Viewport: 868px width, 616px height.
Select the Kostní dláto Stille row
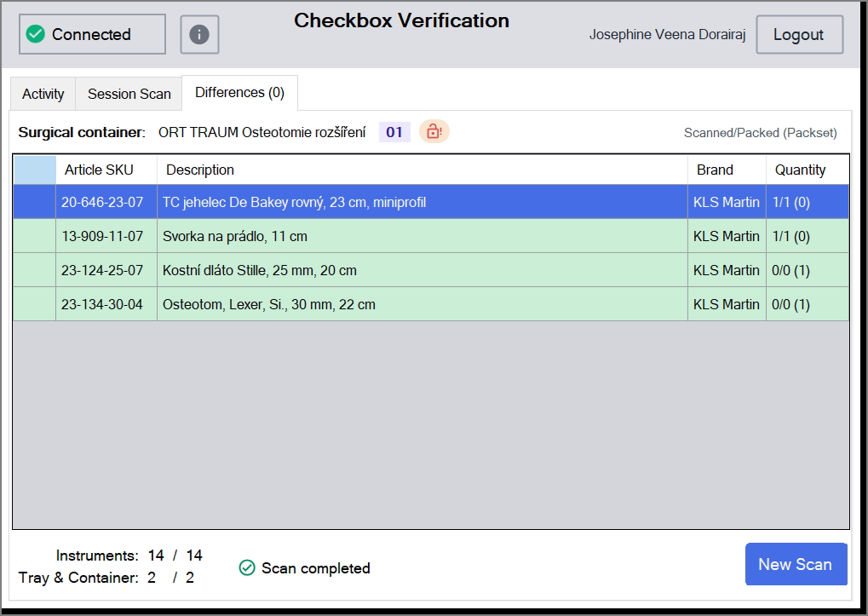431,270
